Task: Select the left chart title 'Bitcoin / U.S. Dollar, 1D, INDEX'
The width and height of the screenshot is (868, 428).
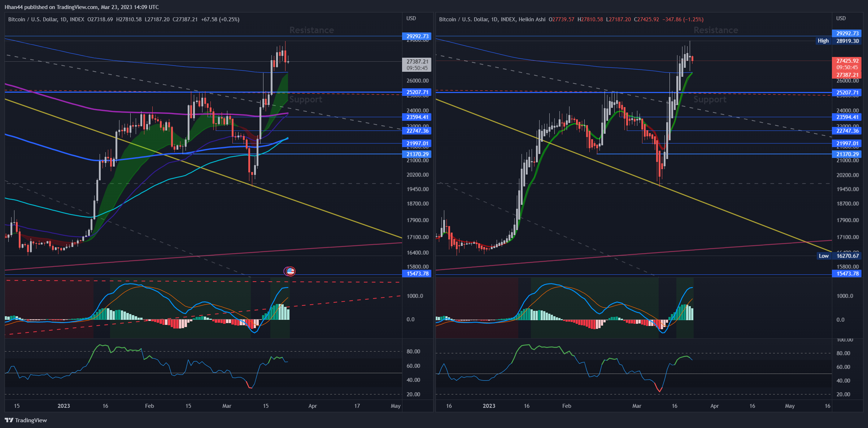Action: [46, 19]
